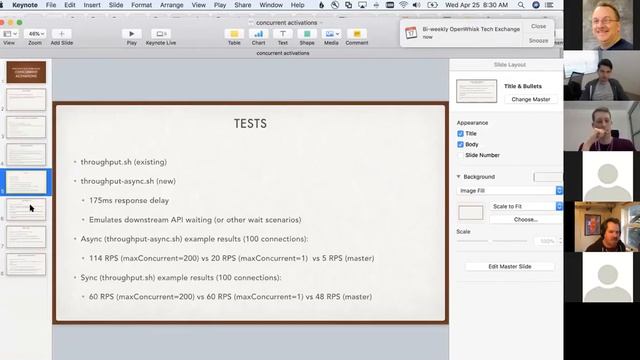The image size is (640, 360).
Task: Open the Edit menu
Action: (x=70, y=5)
